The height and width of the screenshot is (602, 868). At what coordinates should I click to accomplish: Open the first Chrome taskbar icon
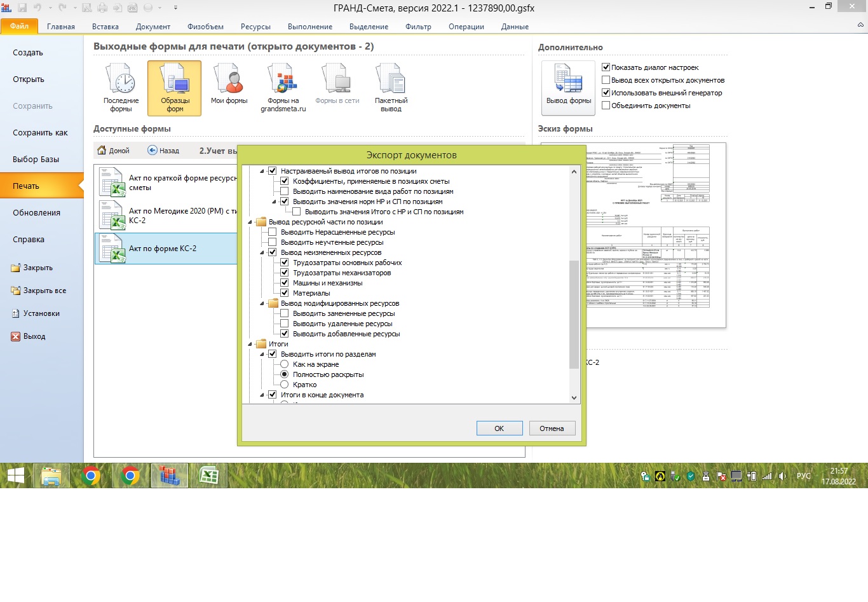(x=91, y=475)
